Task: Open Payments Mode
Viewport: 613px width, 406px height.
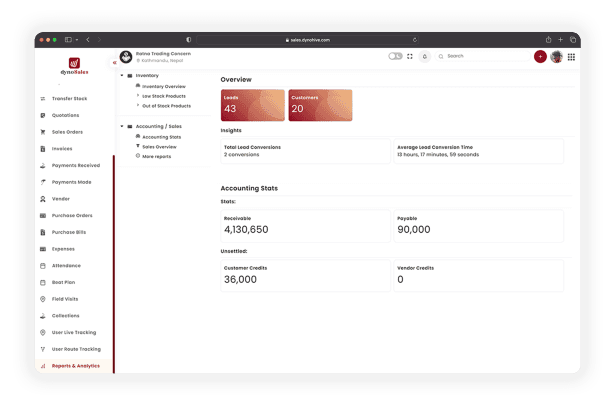Action: pyautogui.click(x=72, y=182)
